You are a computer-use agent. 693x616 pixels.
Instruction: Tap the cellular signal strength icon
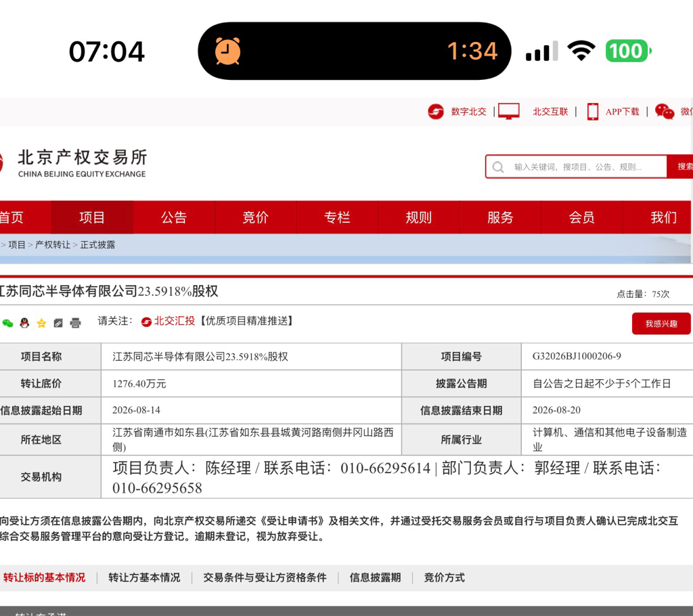pyautogui.click(x=542, y=51)
